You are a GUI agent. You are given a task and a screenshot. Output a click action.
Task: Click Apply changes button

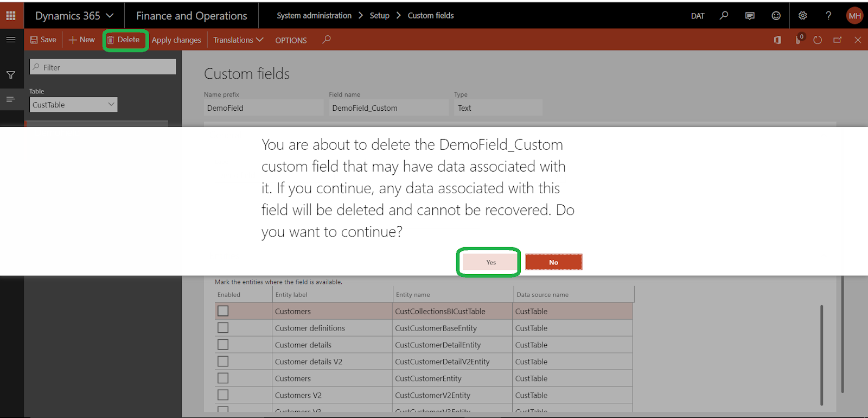(176, 40)
